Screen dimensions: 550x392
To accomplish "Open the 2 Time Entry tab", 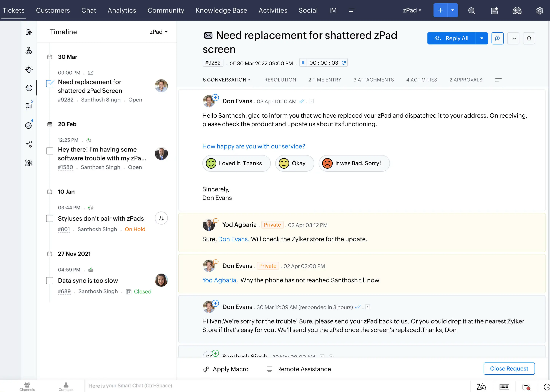I will click(324, 80).
